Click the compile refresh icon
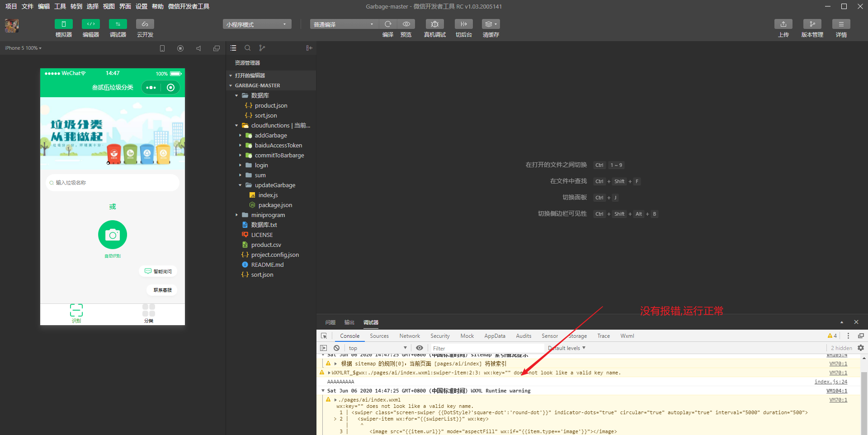The height and width of the screenshot is (435, 868). click(388, 24)
